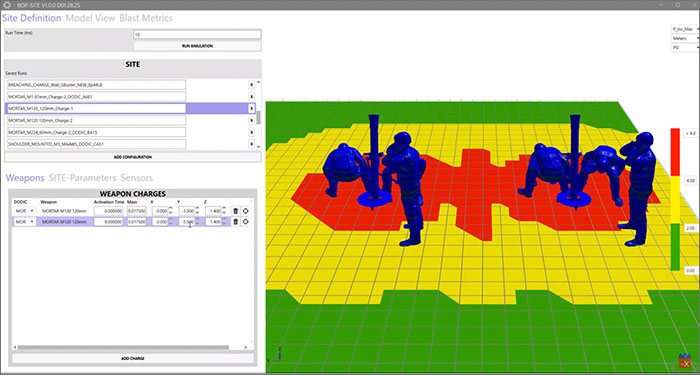
Task: Click Activation Time field on highlighted charge row
Action: tap(108, 221)
